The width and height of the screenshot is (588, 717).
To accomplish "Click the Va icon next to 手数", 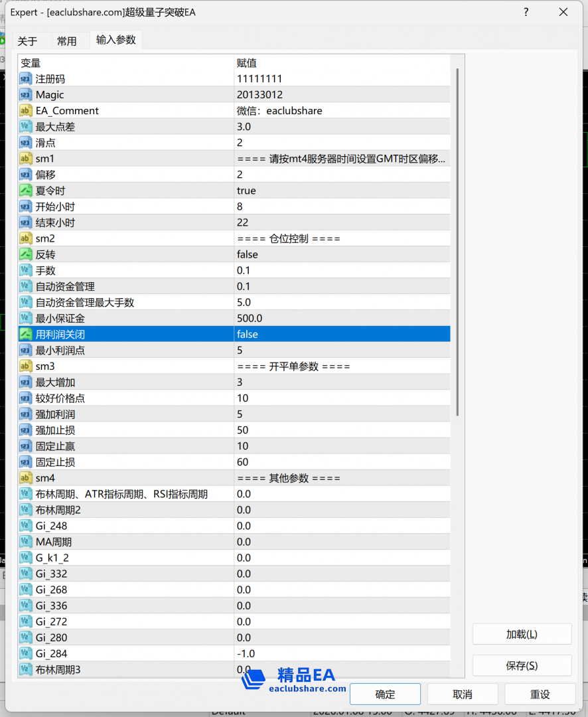I will (x=25, y=270).
